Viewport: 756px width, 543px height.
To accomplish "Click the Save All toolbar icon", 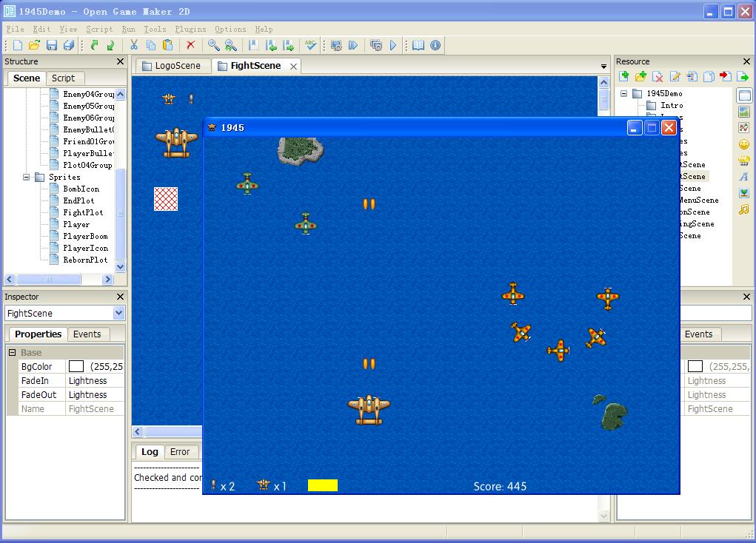I will click(x=69, y=45).
